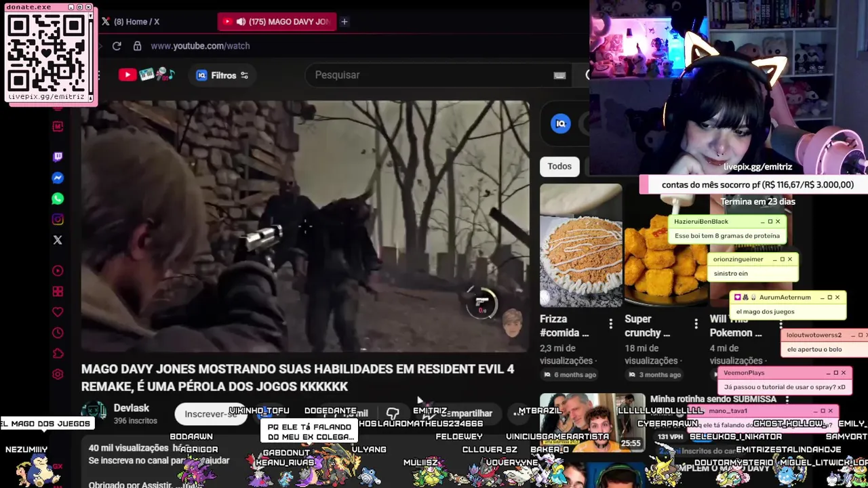The width and height of the screenshot is (868, 488).
Task: Click the donate QR code image
Action: [47, 52]
